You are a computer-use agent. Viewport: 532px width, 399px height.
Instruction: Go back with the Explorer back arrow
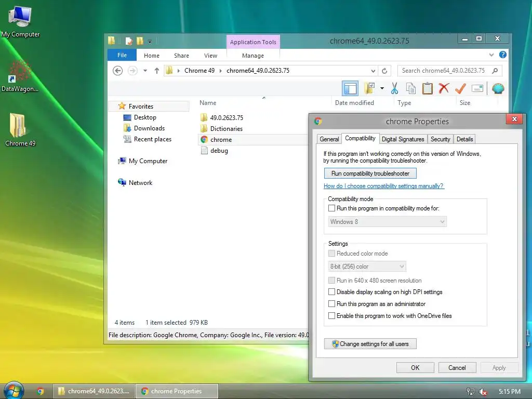point(118,71)
